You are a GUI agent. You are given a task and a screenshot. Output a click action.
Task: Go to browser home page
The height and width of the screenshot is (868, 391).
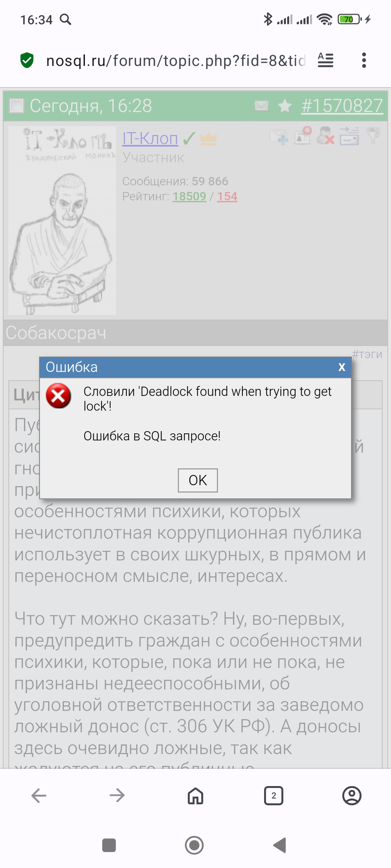(x=195, y=796)
